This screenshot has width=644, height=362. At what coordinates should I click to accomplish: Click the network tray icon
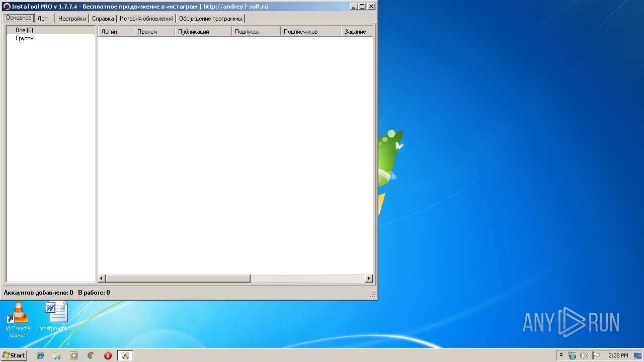tap(572, 355)
